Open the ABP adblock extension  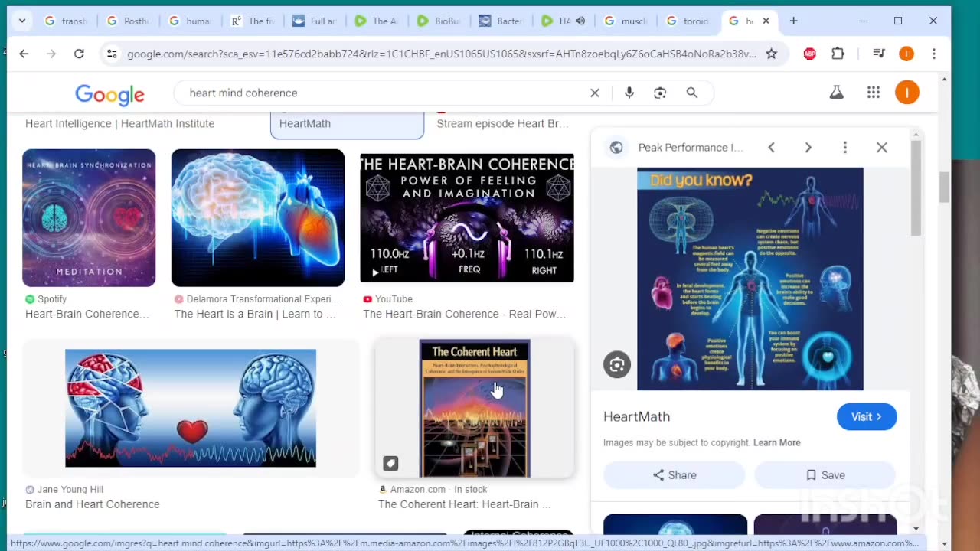tap(809, 54)
